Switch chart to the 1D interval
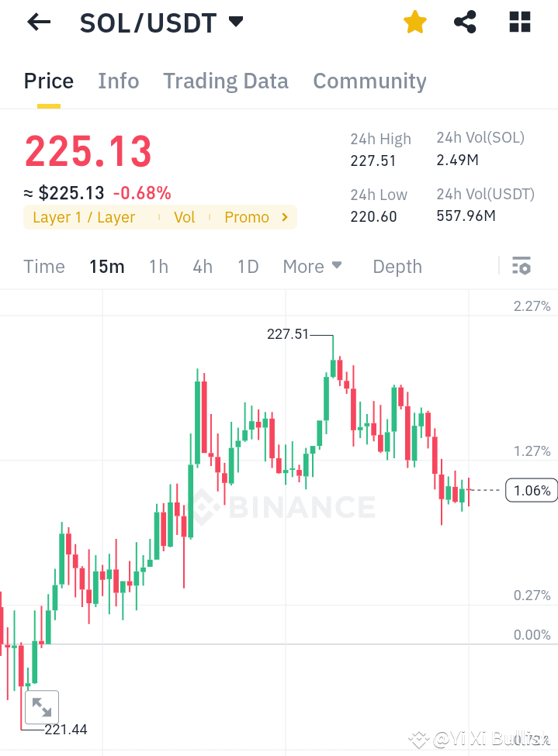 click(x=248, y=266)
